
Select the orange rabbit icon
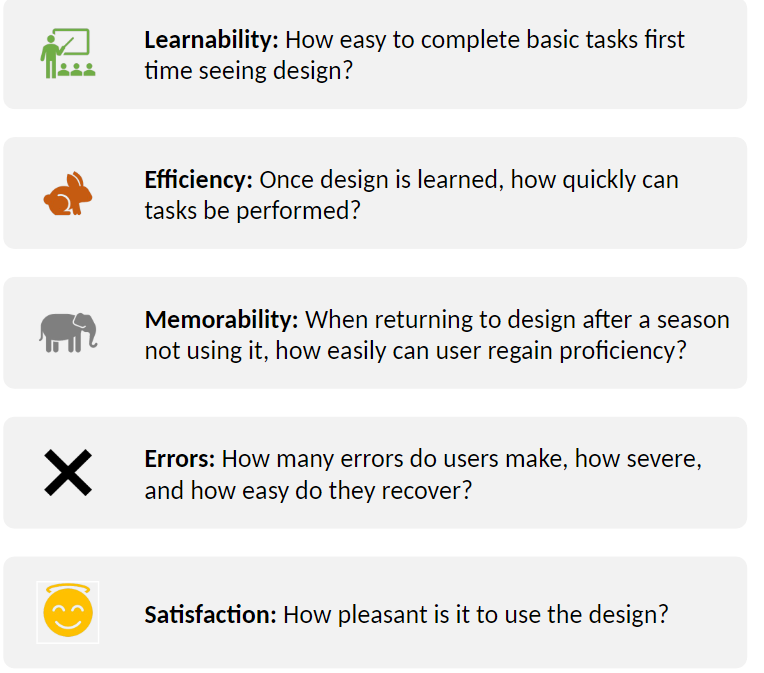coord(68,194)
